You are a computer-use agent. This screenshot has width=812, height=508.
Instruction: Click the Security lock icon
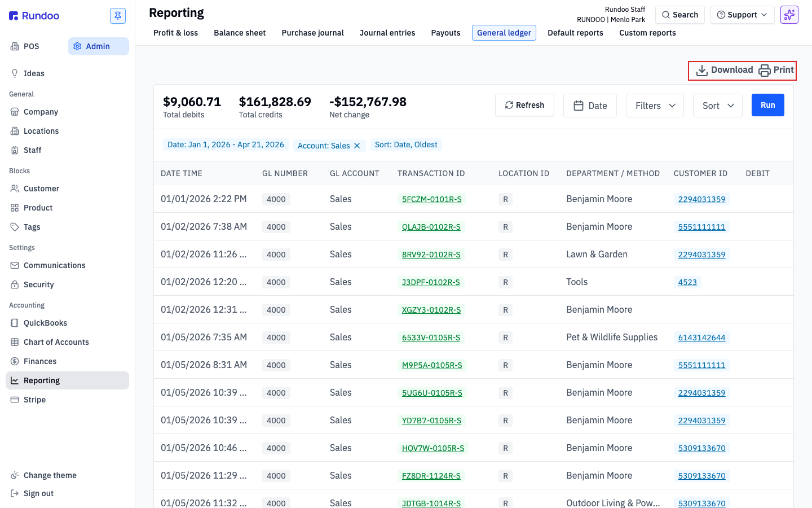tap(15, 284)
